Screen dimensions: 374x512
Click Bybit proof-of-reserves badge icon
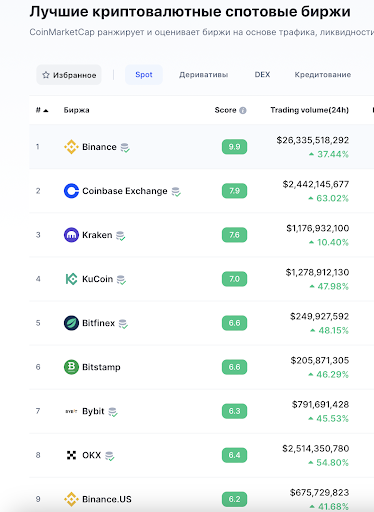(113, 412)
